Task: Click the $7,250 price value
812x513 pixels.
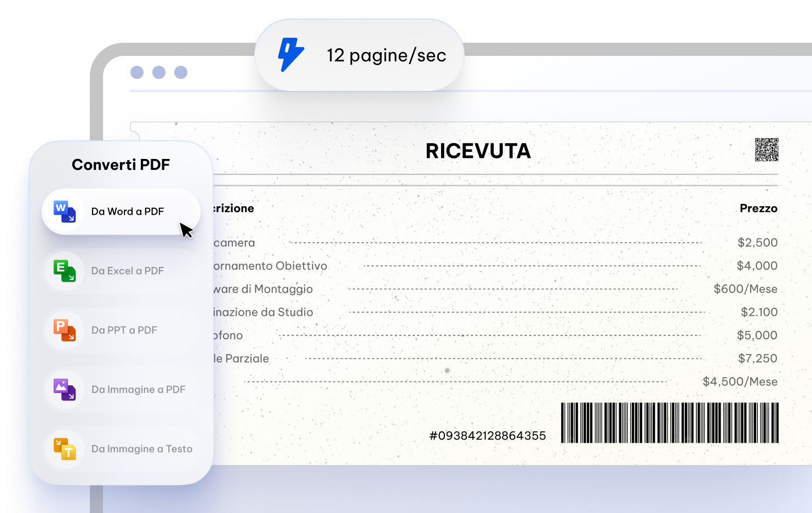Action: coord(758,358)
